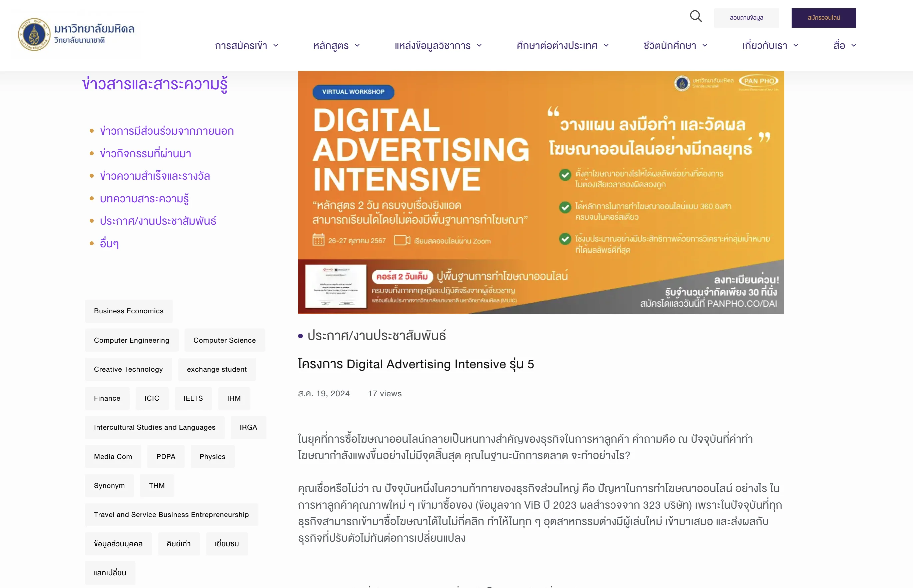
Task: Click the มหาวิทยาลัยมหิดล wordmark text
Action: click(94, 29)
